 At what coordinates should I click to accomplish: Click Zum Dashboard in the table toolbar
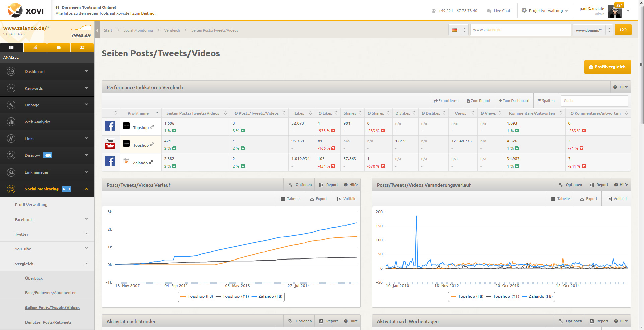click(x=514, y=101)
